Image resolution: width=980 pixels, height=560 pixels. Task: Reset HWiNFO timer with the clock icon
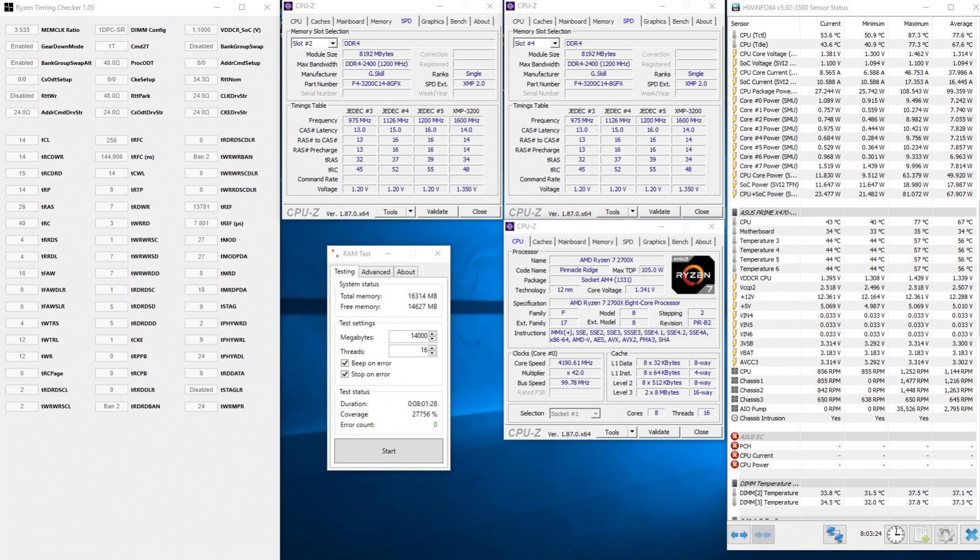point(896,534)
